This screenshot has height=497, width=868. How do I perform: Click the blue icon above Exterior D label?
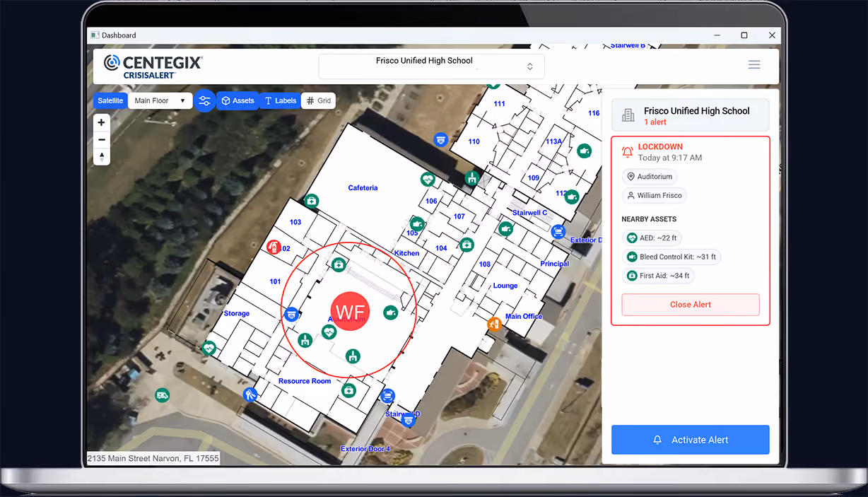click(x=558, y=230)
